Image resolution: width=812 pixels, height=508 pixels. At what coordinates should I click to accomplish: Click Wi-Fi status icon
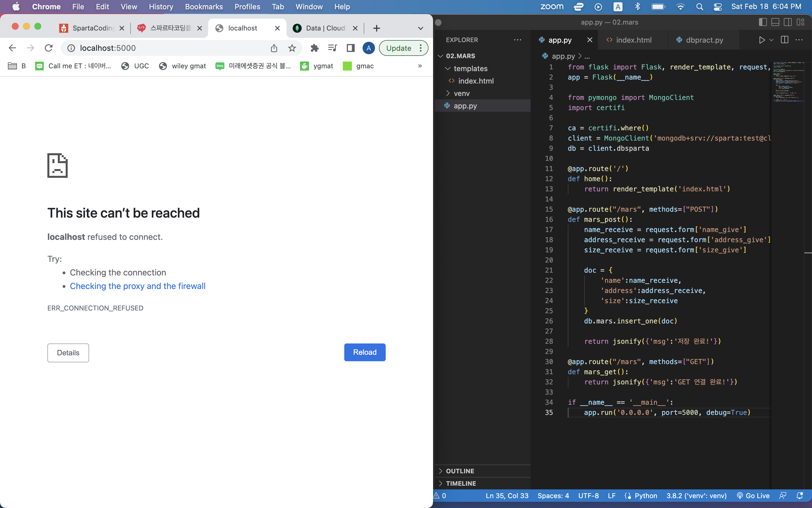(680, 7)
